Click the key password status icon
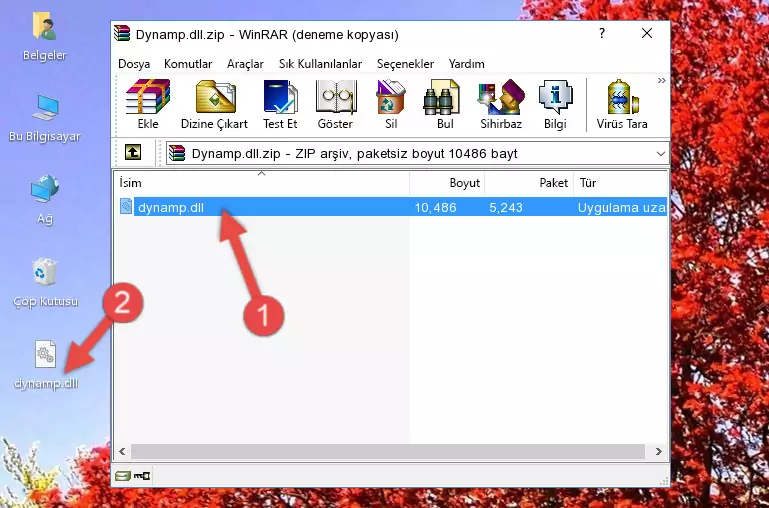 pyautogui.click(x=142, y=475)
